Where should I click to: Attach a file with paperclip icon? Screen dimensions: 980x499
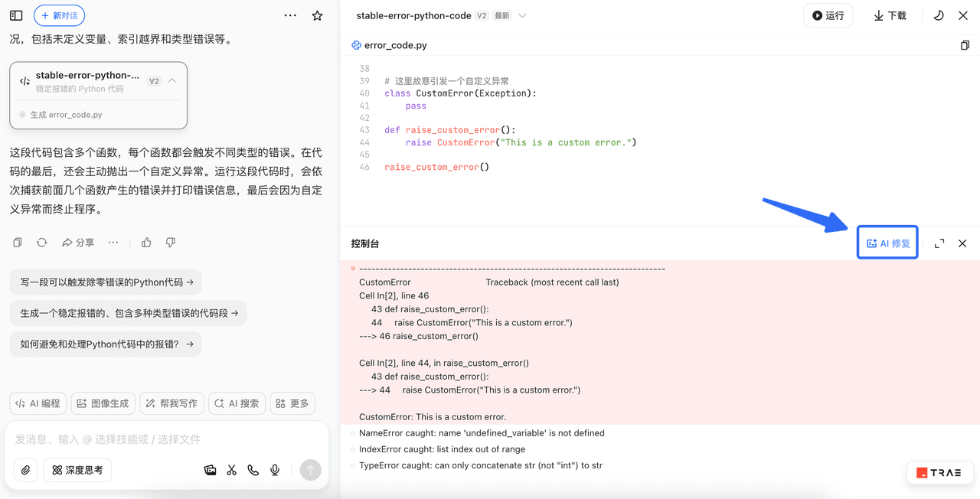(26, 470)
